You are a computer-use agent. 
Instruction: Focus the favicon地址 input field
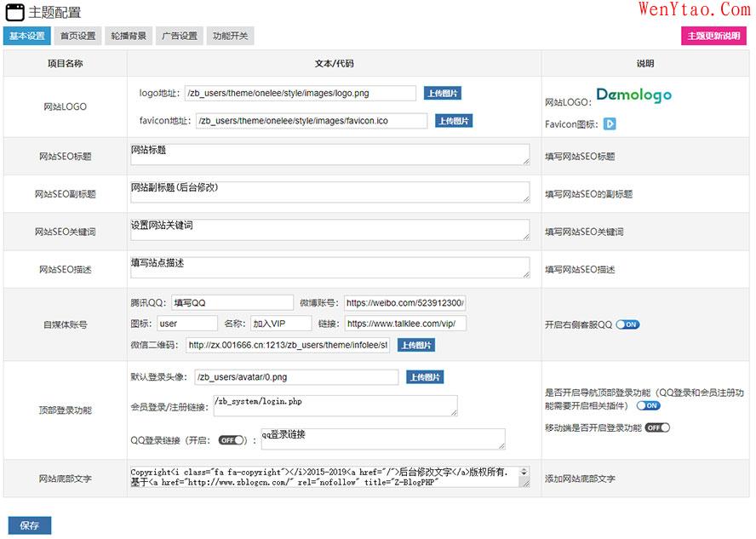point(312,121)
